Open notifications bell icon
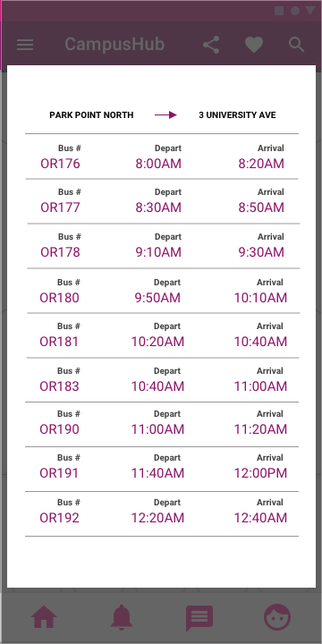This screenshot has height=644, width=322. (122, 617)
